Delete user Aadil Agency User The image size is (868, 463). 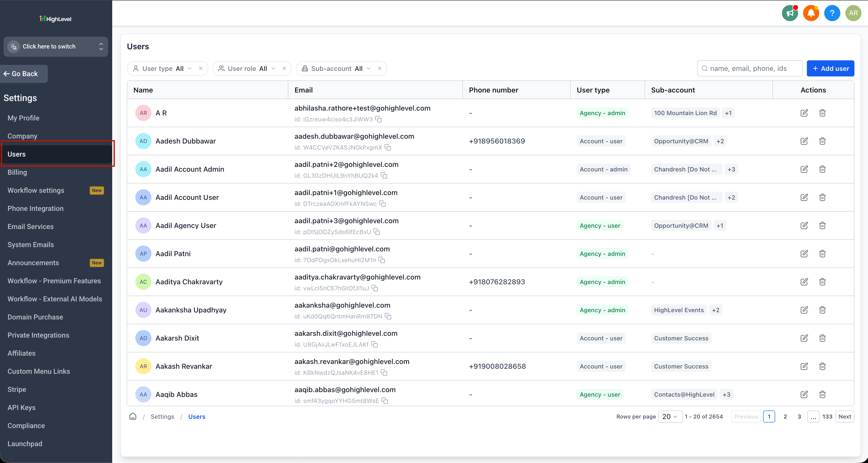click(x=822, y=226)
